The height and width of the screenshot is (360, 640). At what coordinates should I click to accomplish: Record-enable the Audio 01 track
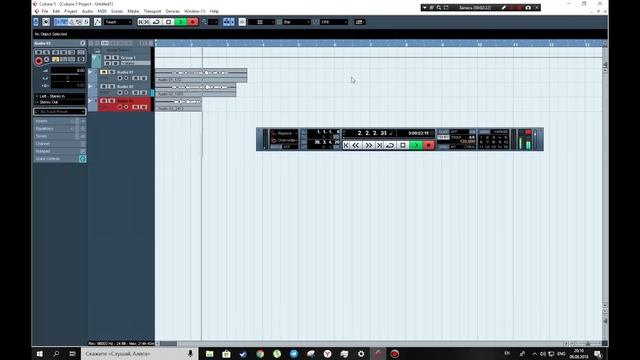(x=120, y=78)
